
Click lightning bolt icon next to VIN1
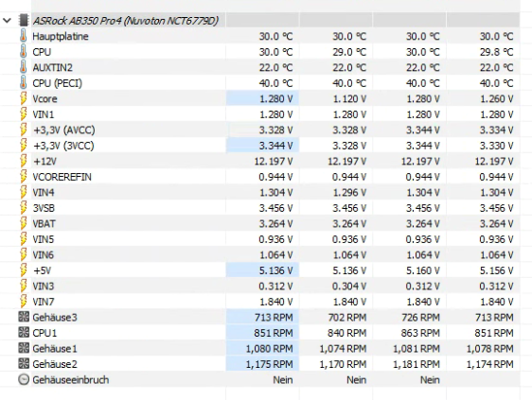(x=23, y=113)
